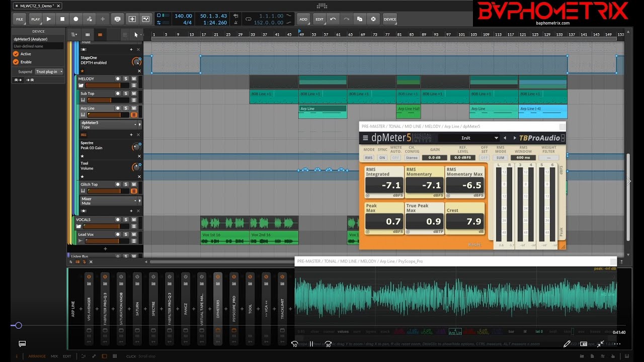Open the EDIT dropdown in toolbar
This screenshot has width=644, height=362.
[319, 19]
